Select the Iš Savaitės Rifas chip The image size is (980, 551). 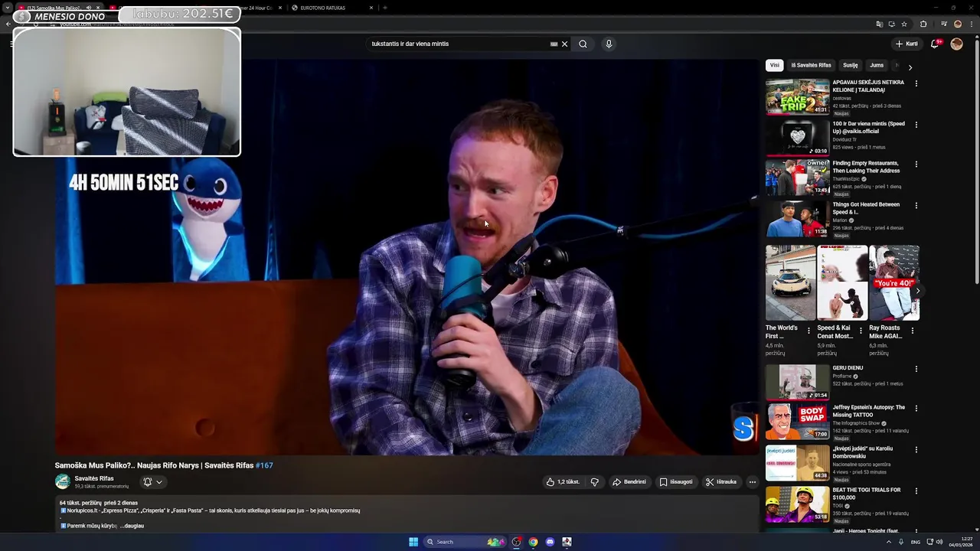click(811, 65)
